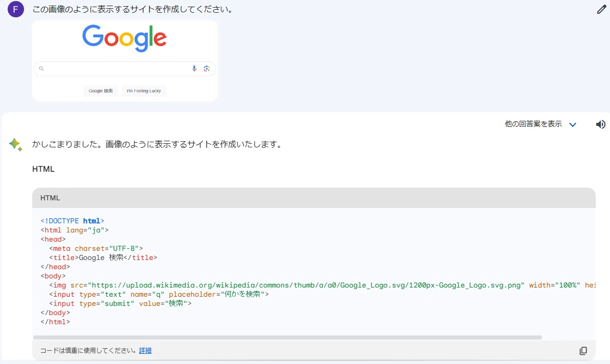This screenshot has height=364, width=610.
Task: Open the attached Google page image thumbnail
Action: pos(125,61)
